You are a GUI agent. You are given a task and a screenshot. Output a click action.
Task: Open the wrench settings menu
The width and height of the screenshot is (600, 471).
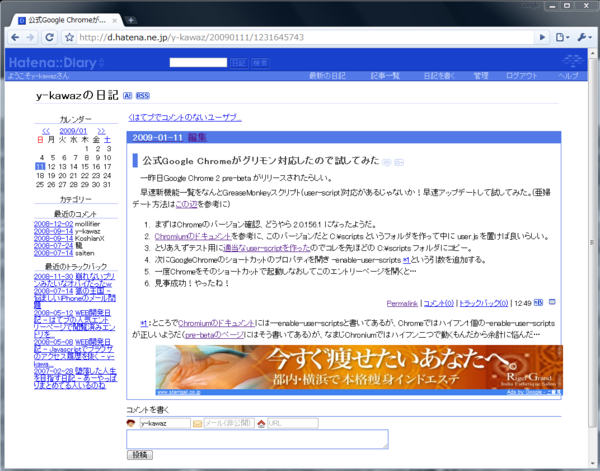click(x=584, y=37)
